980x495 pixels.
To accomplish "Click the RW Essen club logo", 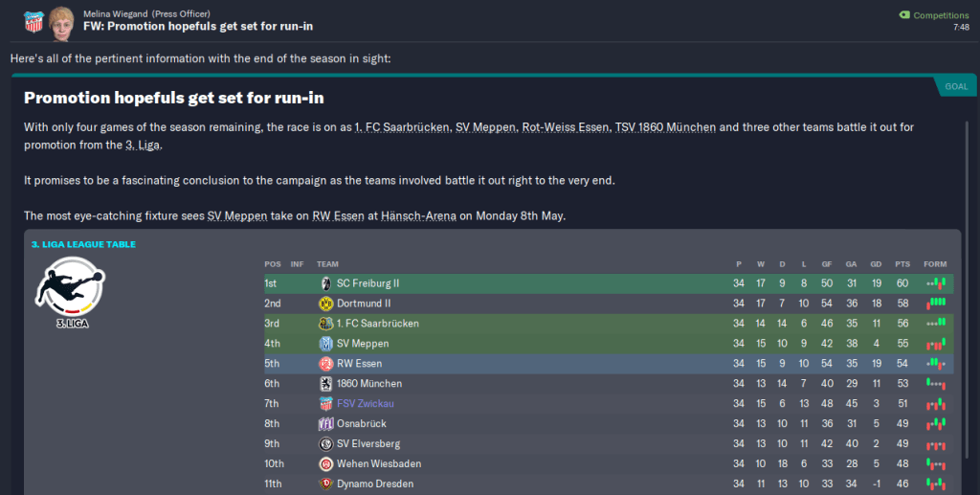I will (325, 364).
